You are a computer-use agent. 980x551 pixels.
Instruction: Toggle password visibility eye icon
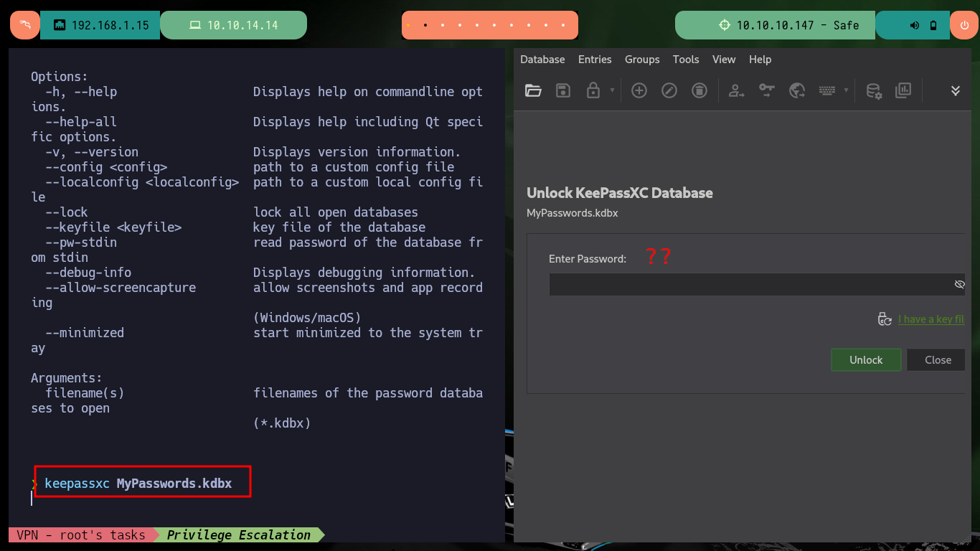(x=960, y=285)
